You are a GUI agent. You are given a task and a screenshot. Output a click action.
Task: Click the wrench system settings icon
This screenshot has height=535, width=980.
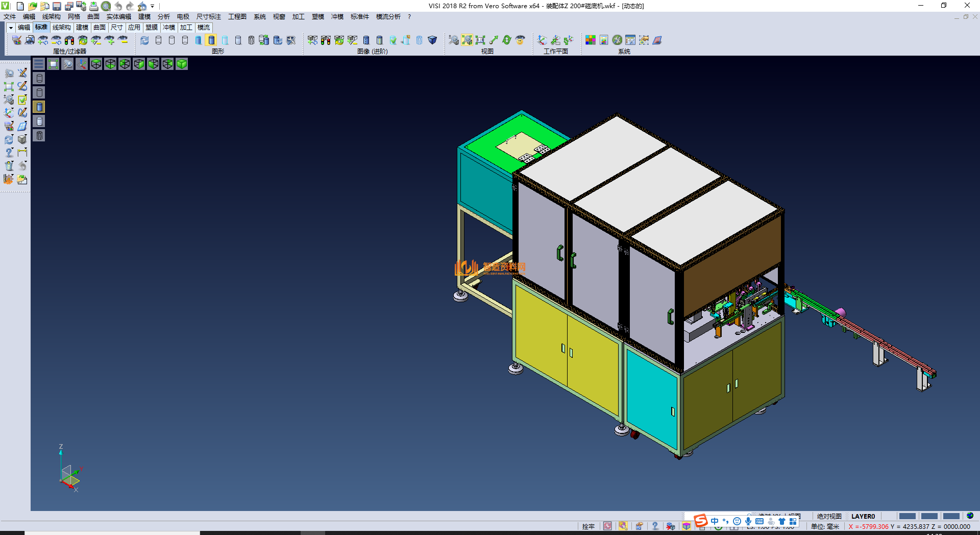coord(617,40)
